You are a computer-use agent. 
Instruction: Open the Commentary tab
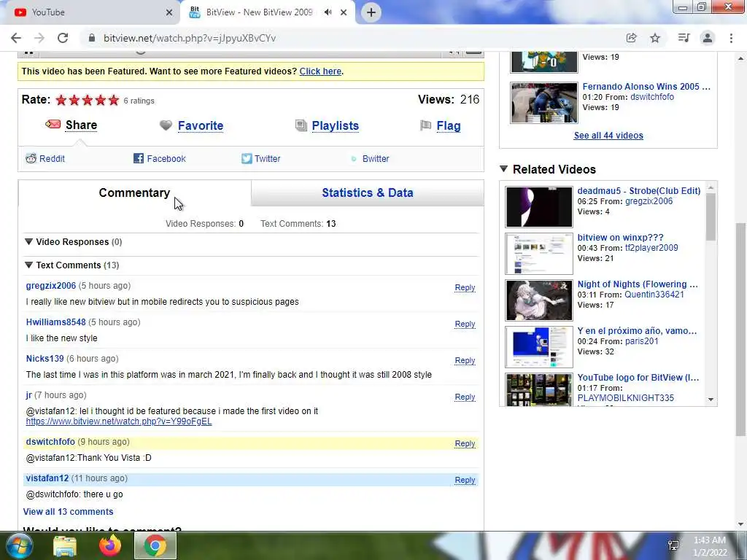pos(134,192)
